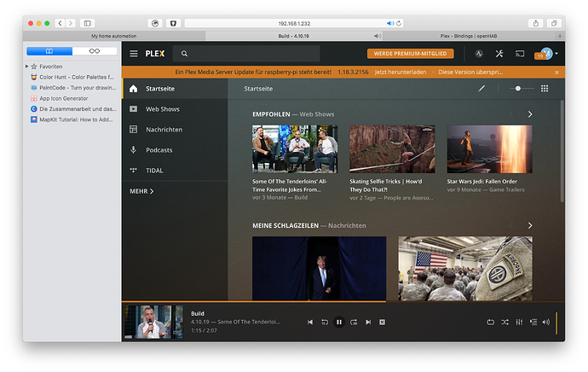Screen dimensions: 588x372
Task: Go forward in Safari
Action: [x=71, y=23]
